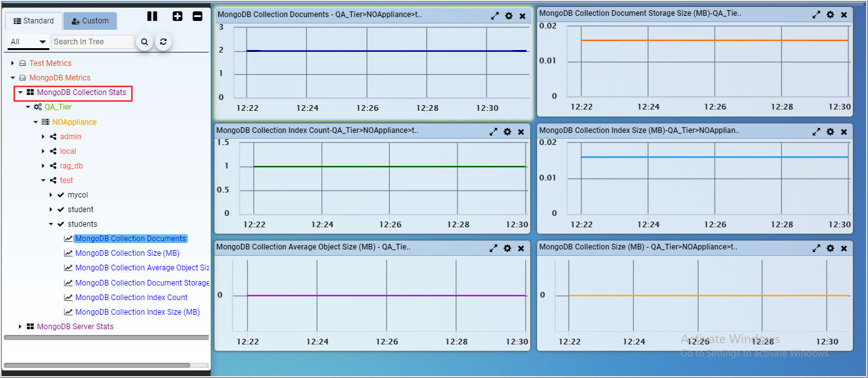The width and height of the screenshot is (868, 378).
Task: Maximize the Collection Index Size chart
Action: (x=817, y=132)
